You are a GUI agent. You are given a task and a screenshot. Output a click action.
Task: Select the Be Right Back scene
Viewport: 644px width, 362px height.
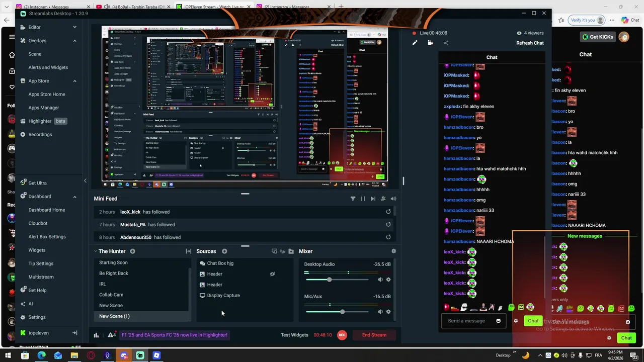coord(114,273)
